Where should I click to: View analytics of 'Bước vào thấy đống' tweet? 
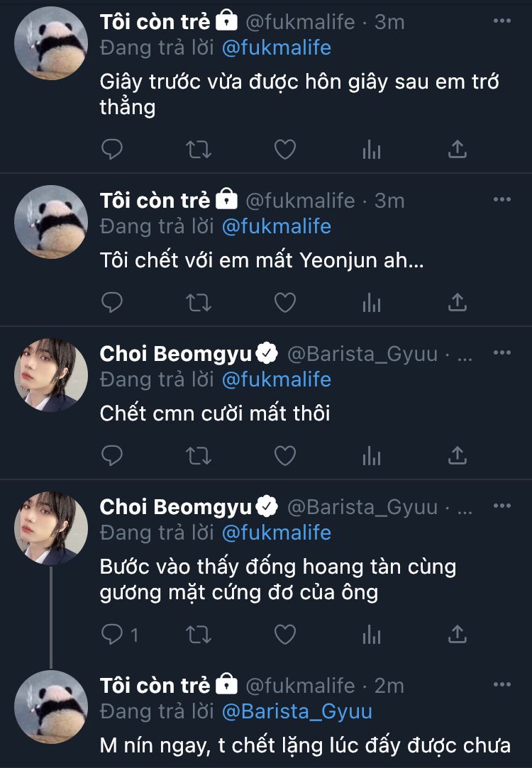(372, 635)
